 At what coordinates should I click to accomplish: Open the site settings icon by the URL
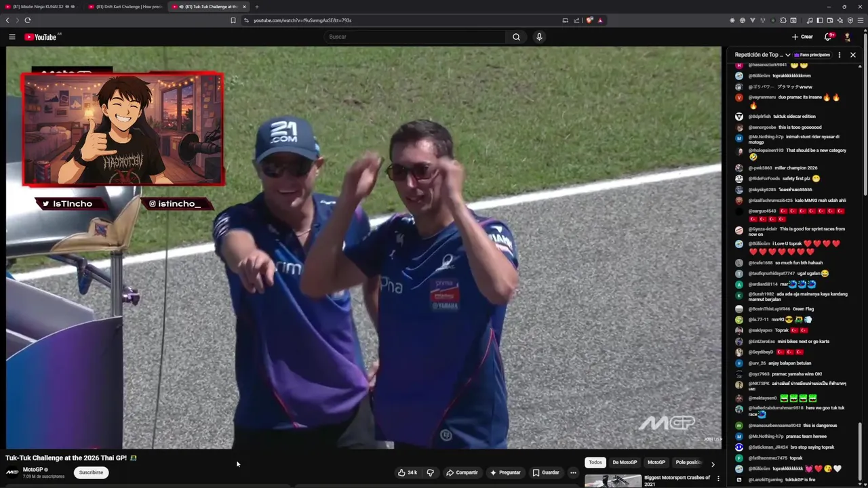(246, 20)
